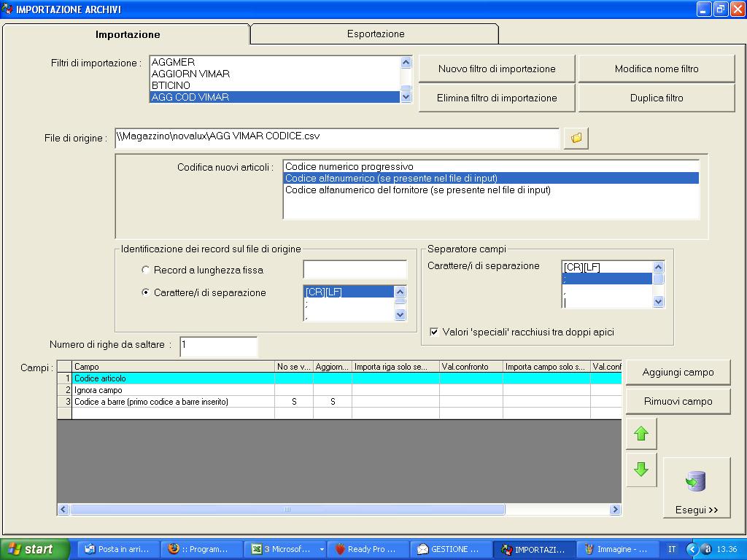Click Modifica nome filtro button
Viewport: 747px width, 560px height.
tap(657, 69)
